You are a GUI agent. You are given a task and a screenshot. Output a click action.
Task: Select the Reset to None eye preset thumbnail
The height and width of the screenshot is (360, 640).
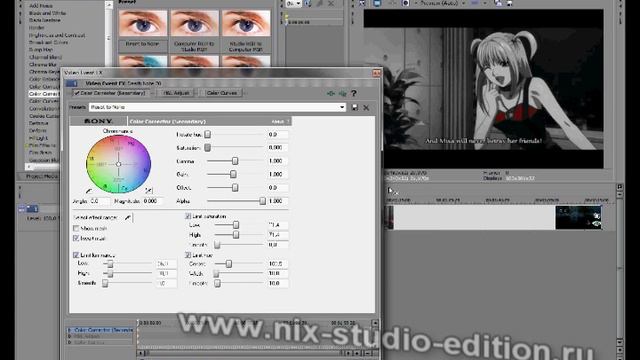pyautogui.click(x=142, y=23)
